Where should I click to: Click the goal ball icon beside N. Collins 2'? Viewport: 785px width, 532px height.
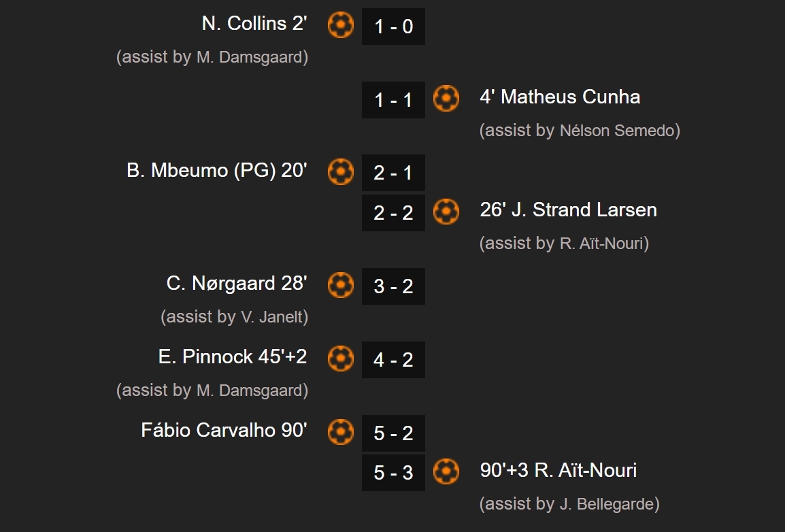(x=341, y=25)
